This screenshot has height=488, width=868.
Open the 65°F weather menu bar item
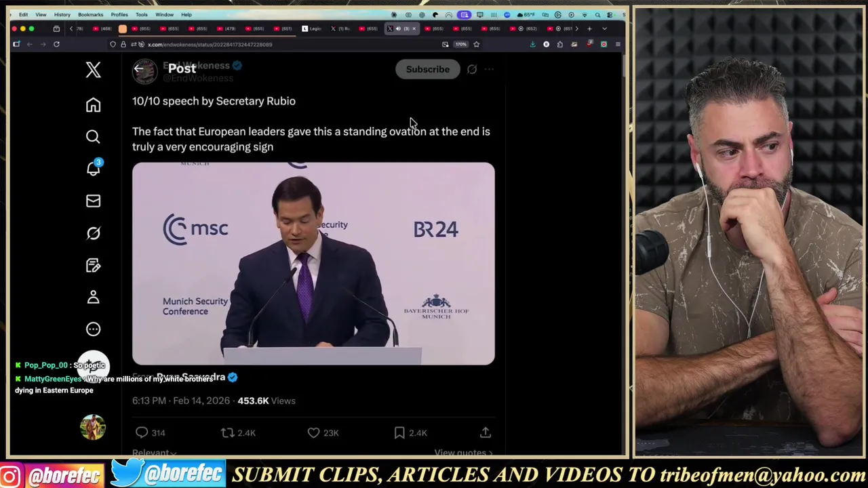point(526,15)
